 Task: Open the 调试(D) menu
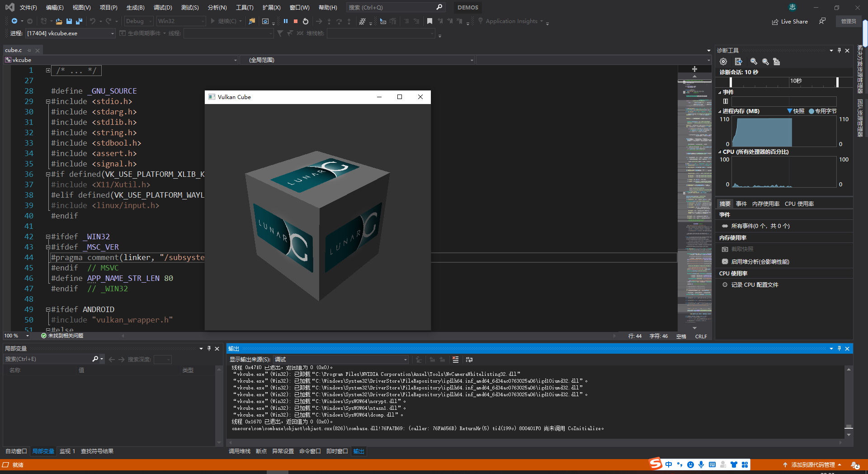coord(163,8)
